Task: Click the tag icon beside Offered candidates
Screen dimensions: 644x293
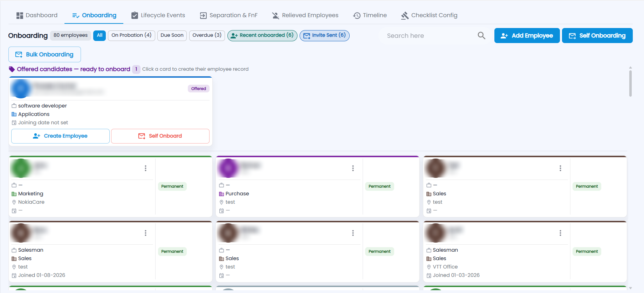Action: tap(12, 69)
